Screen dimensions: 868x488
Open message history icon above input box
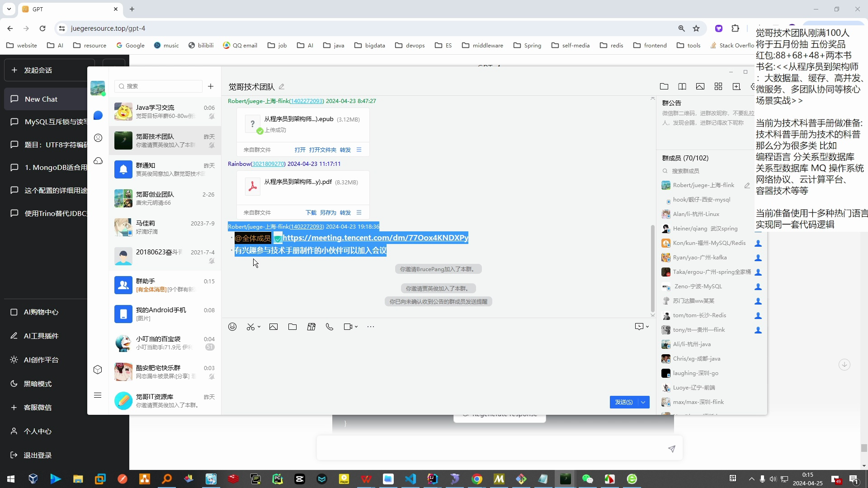click(x=639, y=326)
